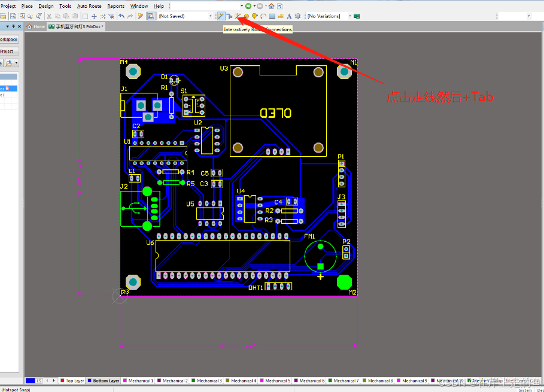
Task: Click the clear filter icon
Action: click(111, 16)
